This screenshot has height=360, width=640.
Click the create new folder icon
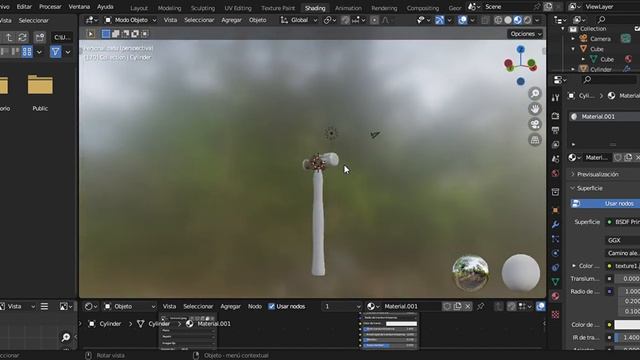[x=40, y=38]
